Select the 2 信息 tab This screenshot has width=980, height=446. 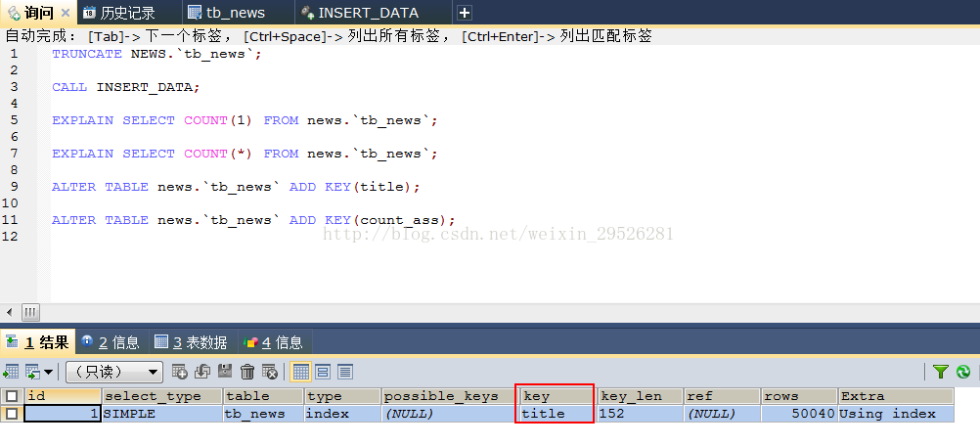coord(110,342)
